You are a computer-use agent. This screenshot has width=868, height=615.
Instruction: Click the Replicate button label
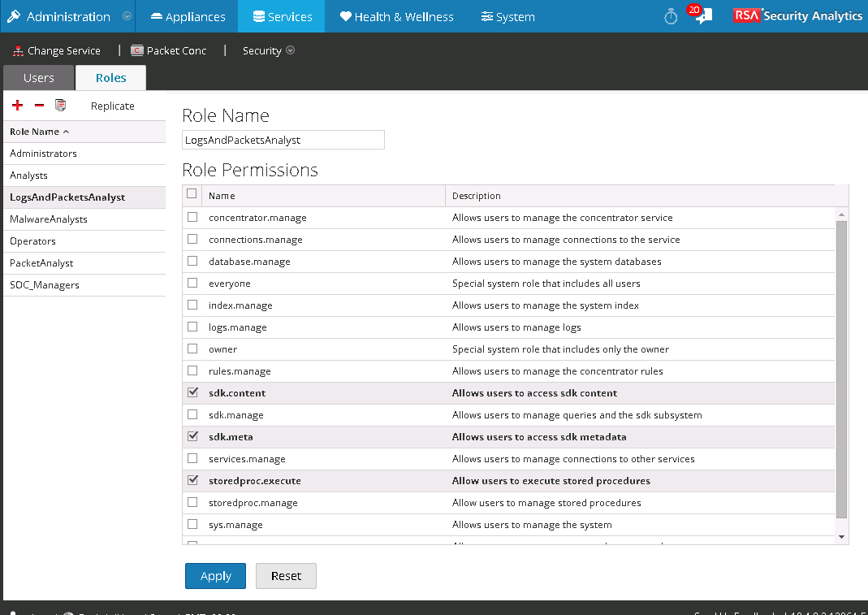point(112,106)
